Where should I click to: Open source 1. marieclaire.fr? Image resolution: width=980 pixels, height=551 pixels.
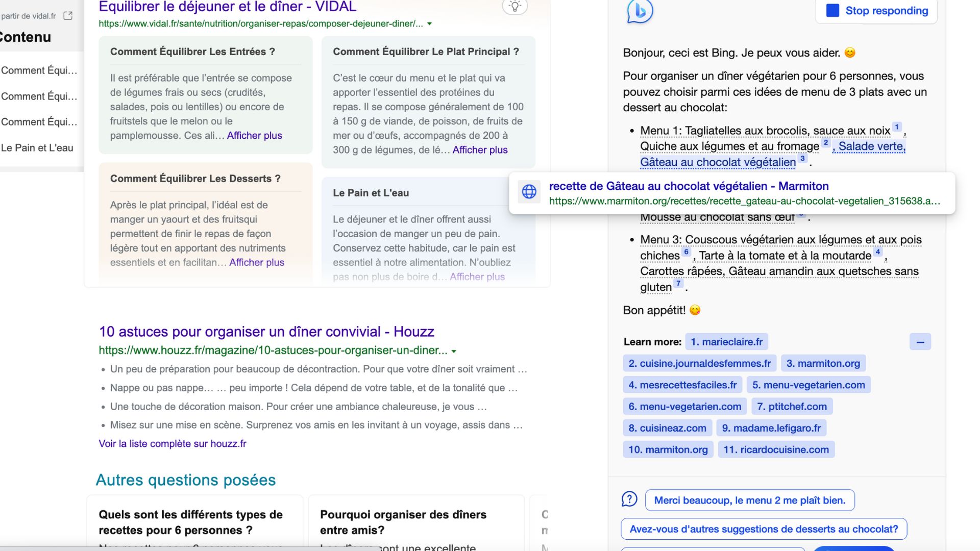(x=727, y=342)
